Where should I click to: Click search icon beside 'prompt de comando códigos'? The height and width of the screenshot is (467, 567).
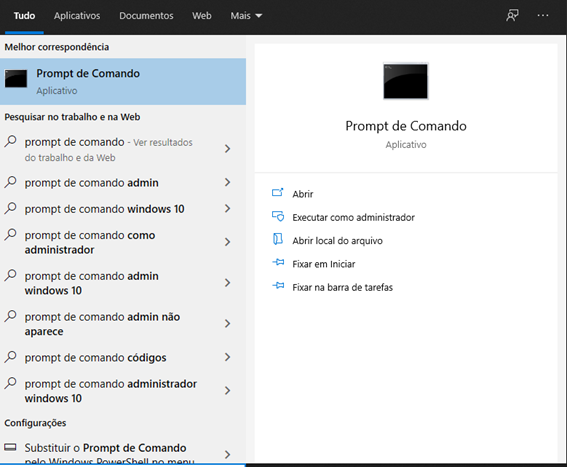click(10, 357)
